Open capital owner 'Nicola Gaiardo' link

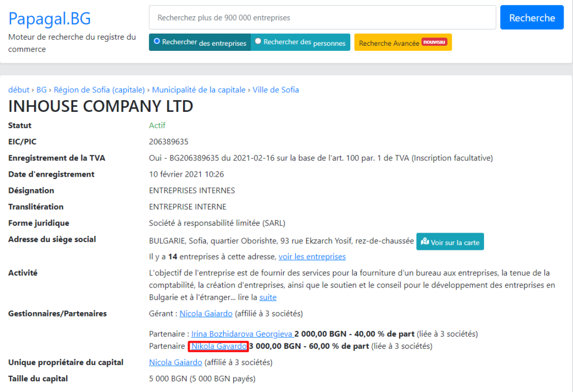(x=175, y=362)
